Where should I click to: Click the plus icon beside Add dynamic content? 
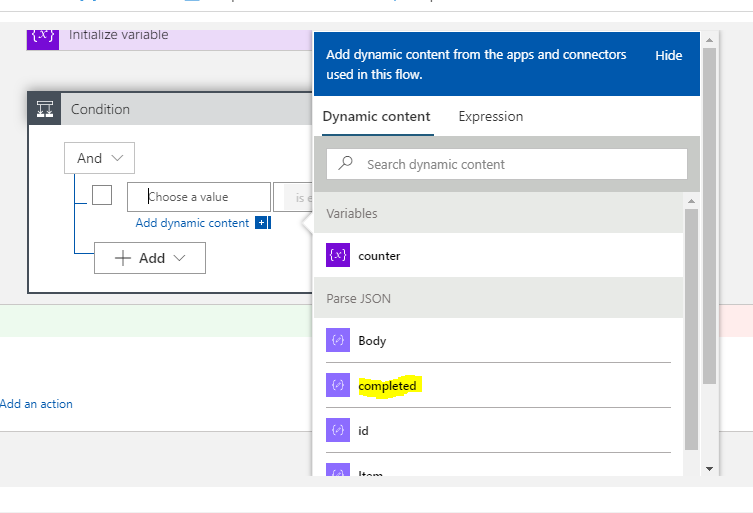tap(262, 223)
